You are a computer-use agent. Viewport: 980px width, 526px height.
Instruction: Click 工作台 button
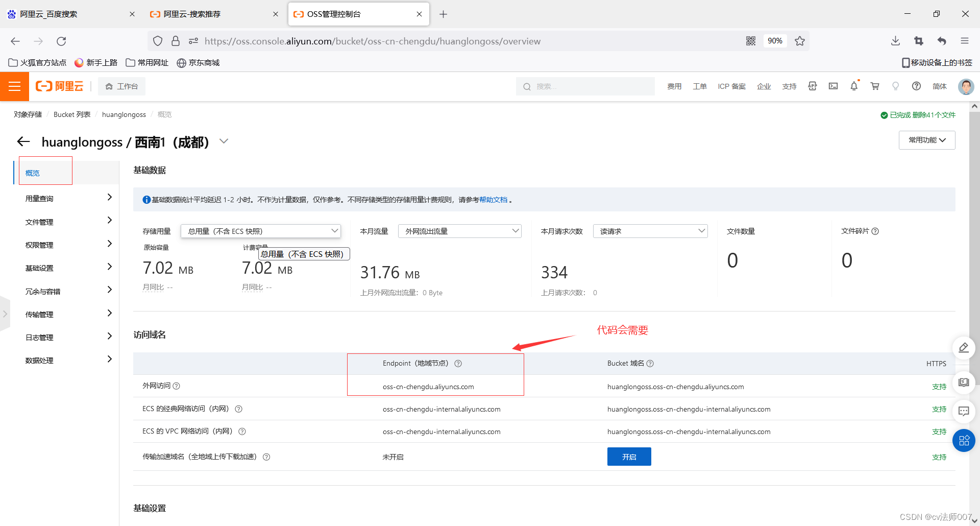pos(122,86)
